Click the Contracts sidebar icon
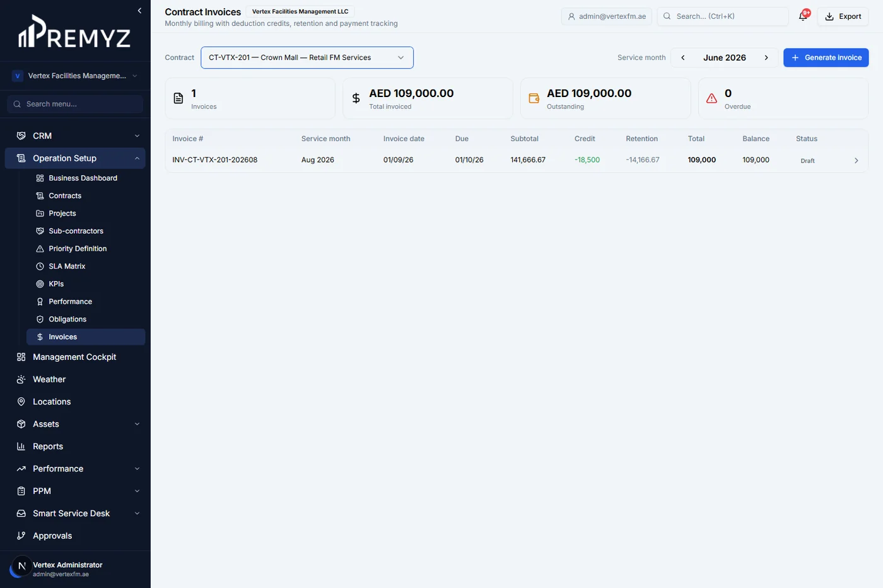Screen dimensions: 883x588 pyautogui.click(x=40, y=196)
